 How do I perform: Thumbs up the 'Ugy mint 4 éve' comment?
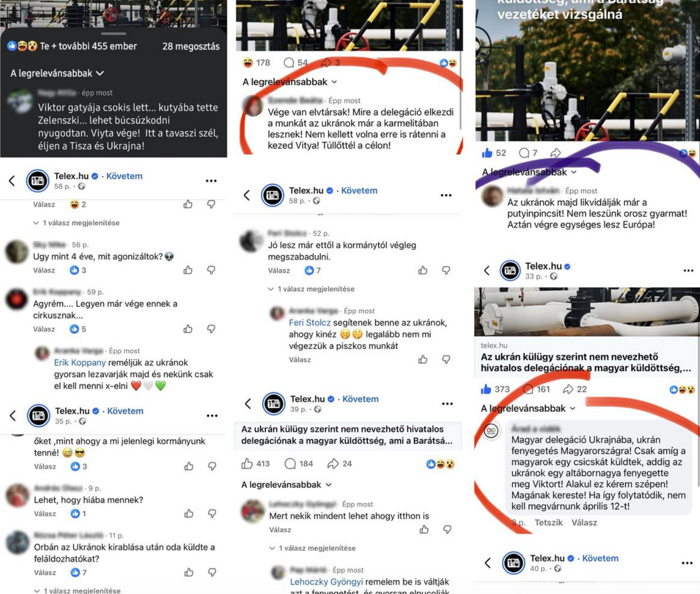(x=188, y=270)
